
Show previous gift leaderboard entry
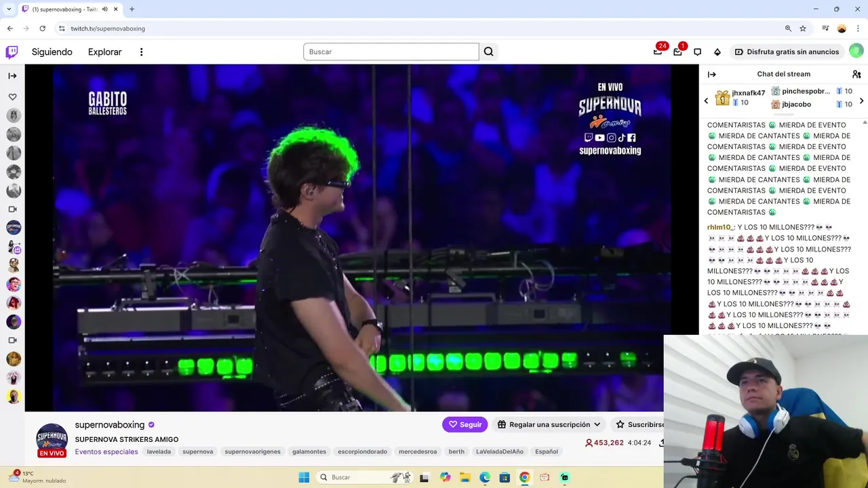coord(706,101)
